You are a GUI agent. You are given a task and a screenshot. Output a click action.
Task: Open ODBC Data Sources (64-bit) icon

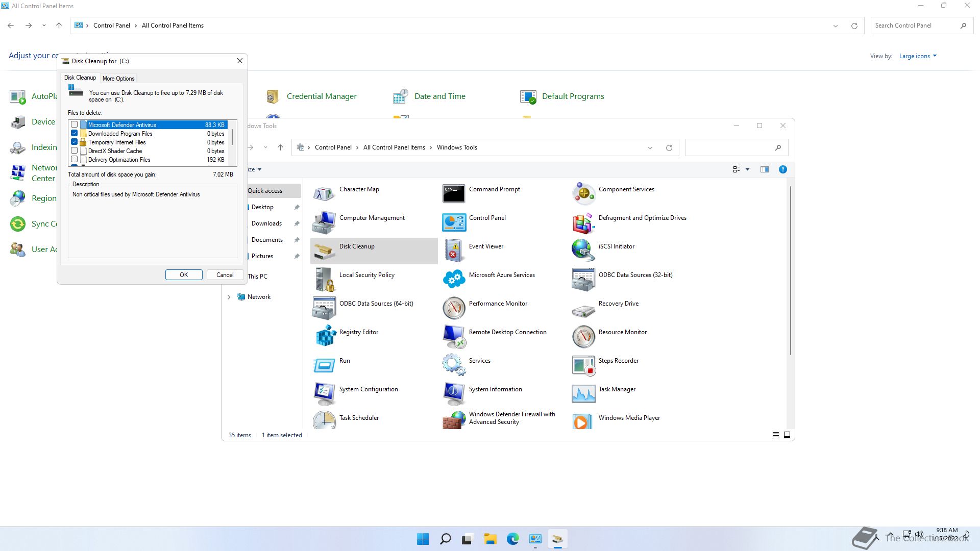point(324,308)
